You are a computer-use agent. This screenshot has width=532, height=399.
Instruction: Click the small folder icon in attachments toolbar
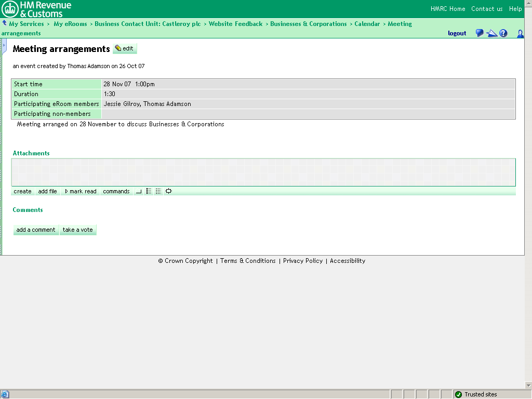coord(139,191)
